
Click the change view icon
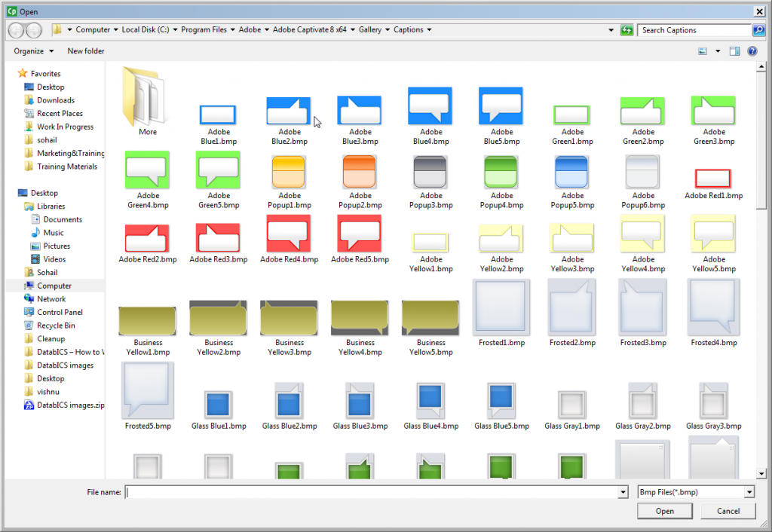(x=703, y=51)
